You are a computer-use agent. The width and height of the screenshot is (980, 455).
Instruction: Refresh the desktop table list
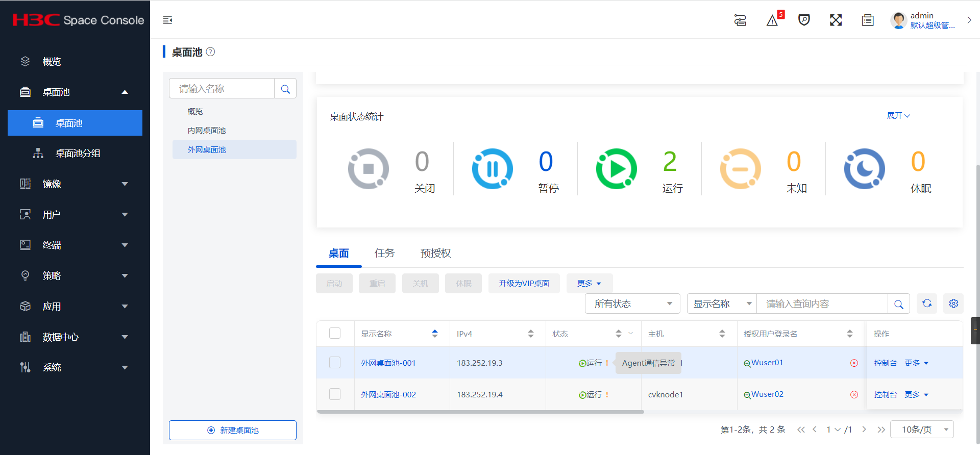(x=927, y=304)
